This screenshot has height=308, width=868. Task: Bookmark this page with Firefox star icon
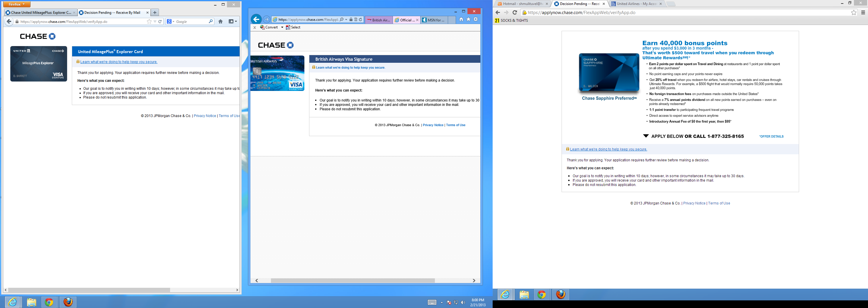[x=149, y=22]
